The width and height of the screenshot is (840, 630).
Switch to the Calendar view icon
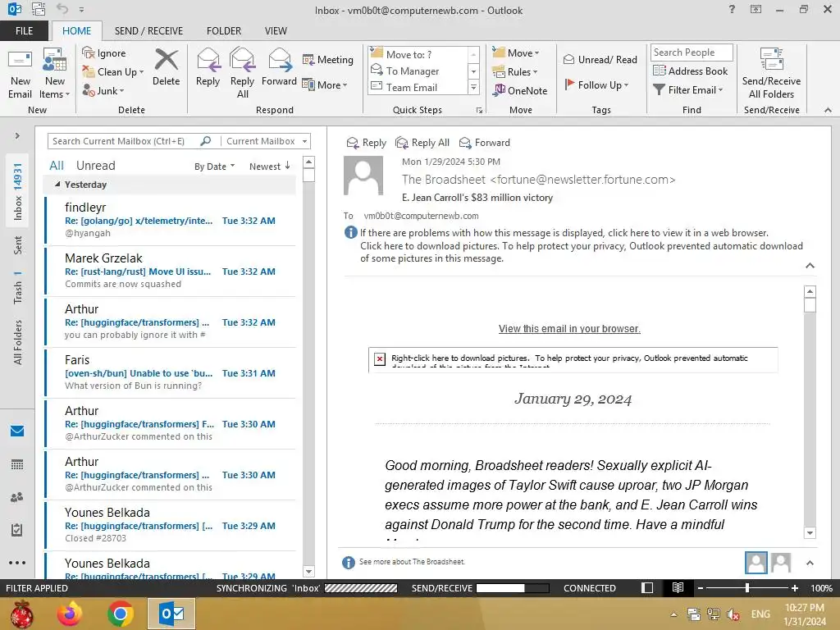click(17, 464)
